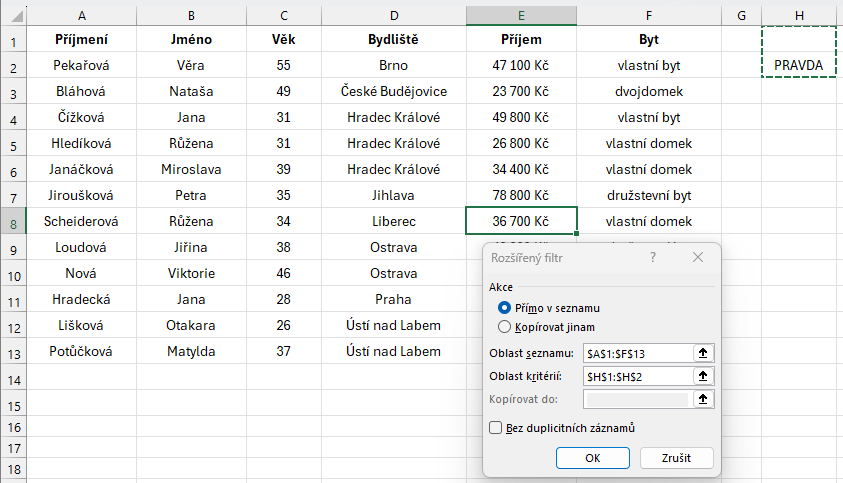Screen dimensions: 843x483
Task: Click the Bydliště header cell
Action: [x=394, y=39]
